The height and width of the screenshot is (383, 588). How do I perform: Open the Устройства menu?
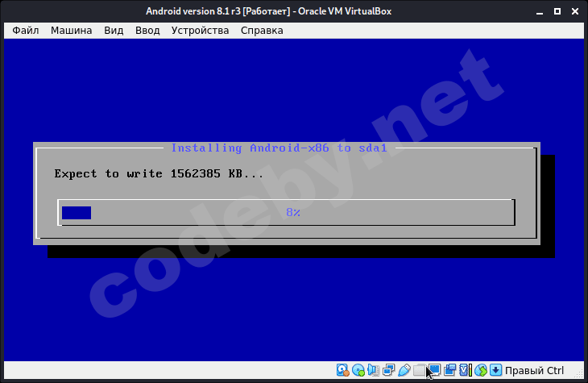tap(200, 31)
